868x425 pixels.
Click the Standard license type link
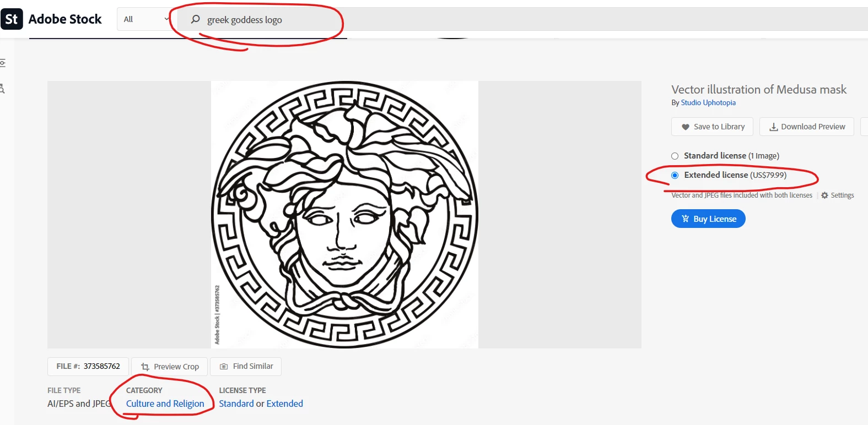click(x=236, y=404)
